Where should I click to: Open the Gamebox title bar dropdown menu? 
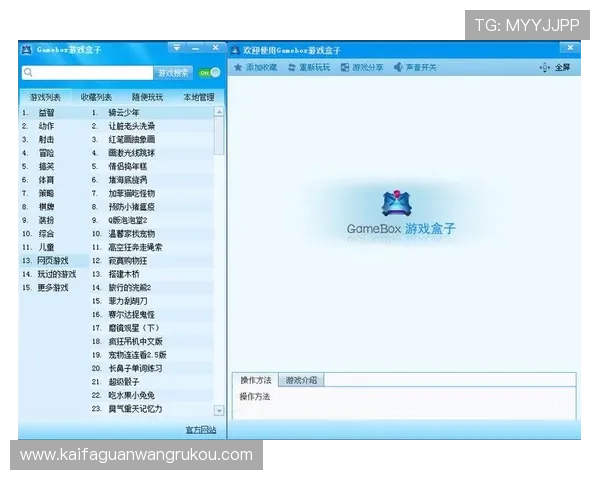tap(176, 48)
